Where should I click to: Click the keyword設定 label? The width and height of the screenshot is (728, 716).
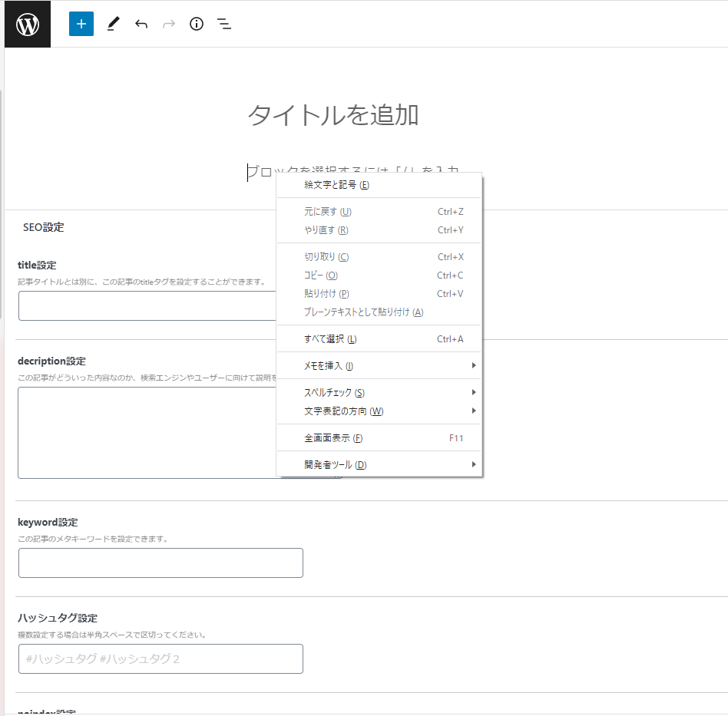[x=48, y=522]
